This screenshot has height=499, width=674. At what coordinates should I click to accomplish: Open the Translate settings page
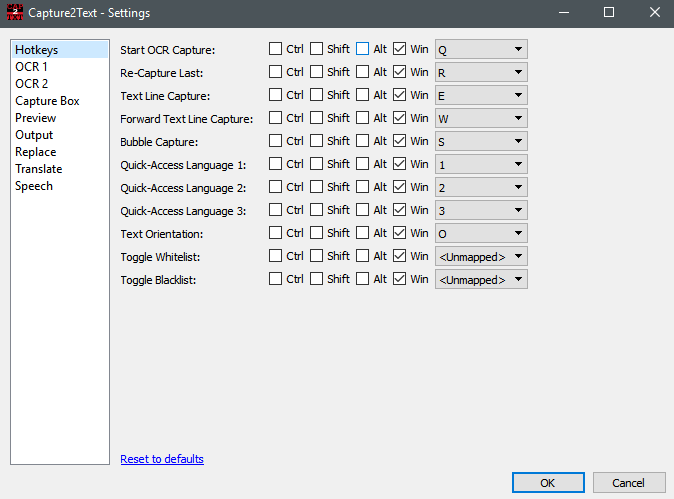click(x=60, y=169)
